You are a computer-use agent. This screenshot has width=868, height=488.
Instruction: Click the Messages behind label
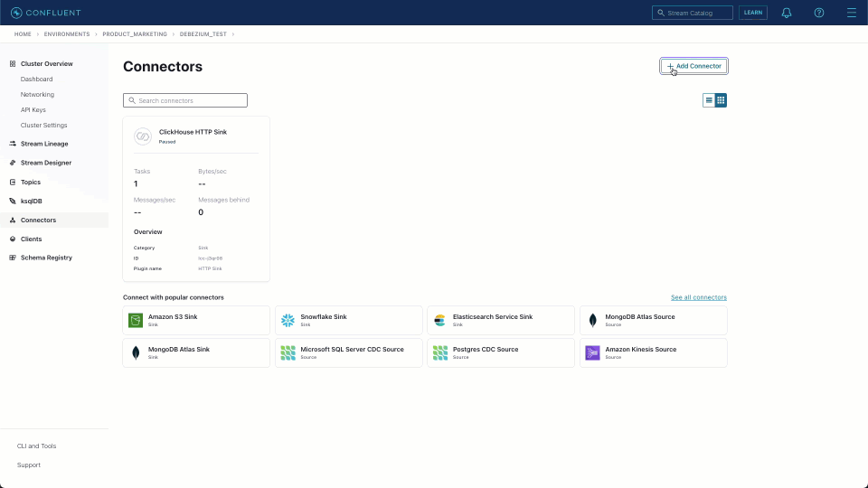(223, 201)
